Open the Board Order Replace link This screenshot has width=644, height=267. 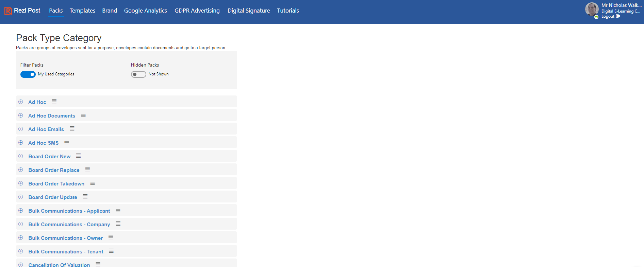[54, 170]
